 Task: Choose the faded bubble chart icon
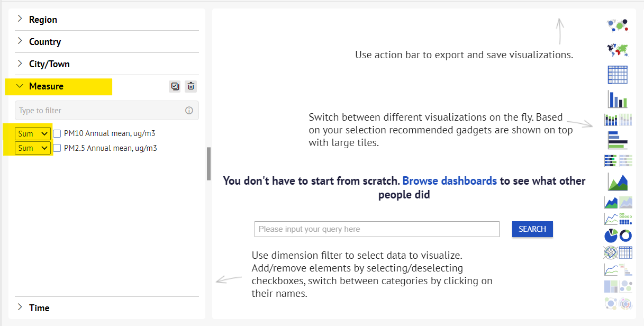pos(625,286)
